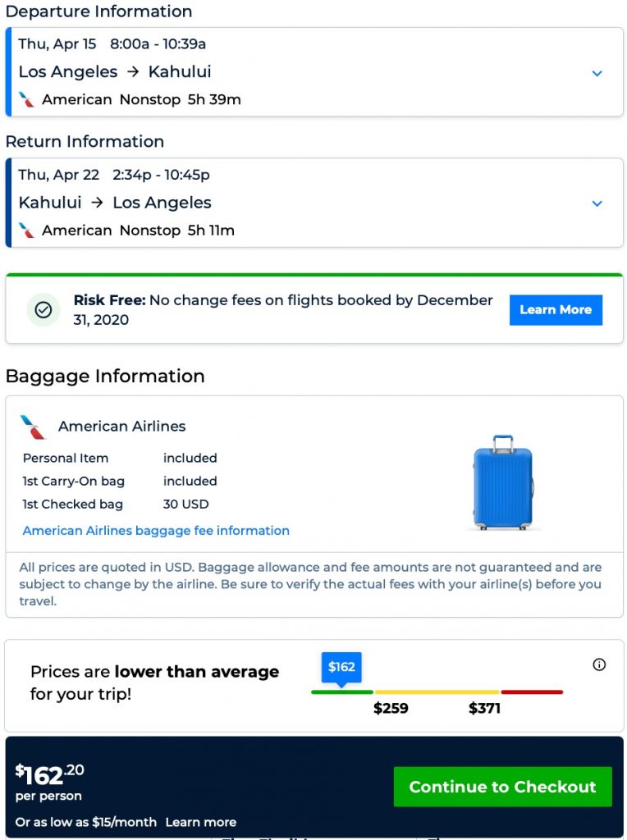The image size is (627, 840).
Task: Click American Airlines logo in departure flight
Action: point(27,100)
